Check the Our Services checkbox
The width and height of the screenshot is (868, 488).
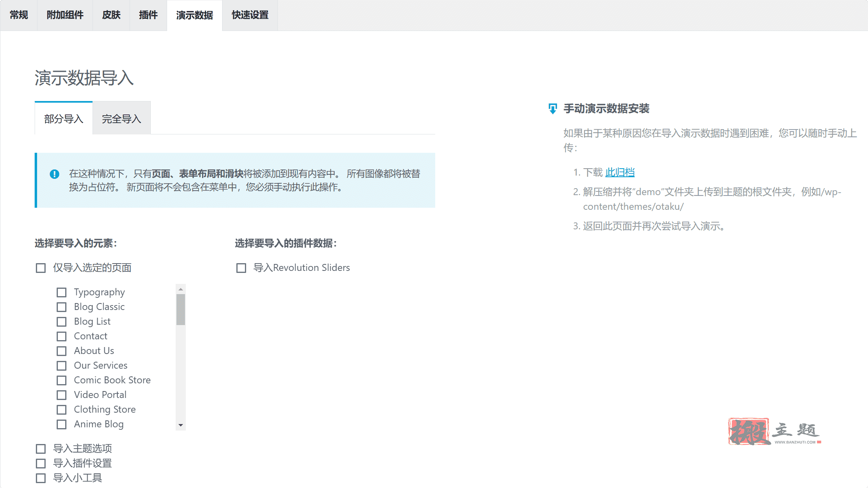point(62,366)
